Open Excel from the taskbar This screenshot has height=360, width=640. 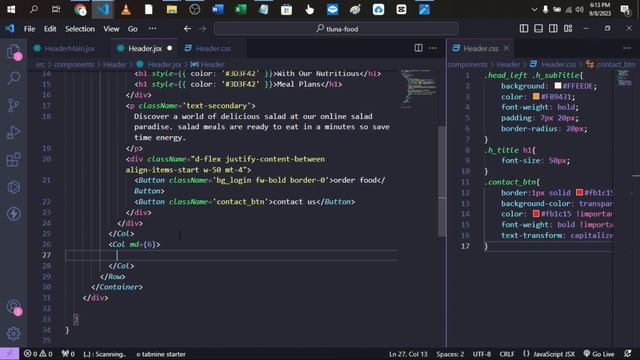coord(240,9)
